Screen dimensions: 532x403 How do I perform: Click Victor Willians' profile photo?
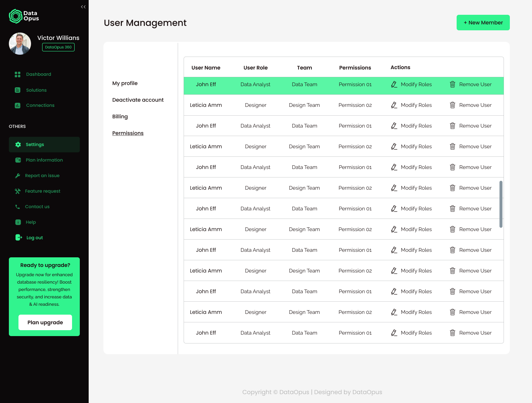click(x=20, y=44)
